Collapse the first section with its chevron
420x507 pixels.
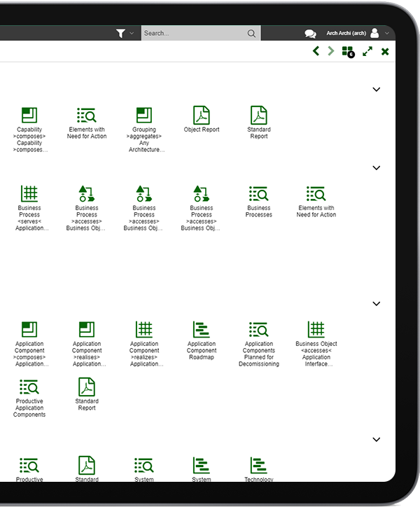point(376,90)
